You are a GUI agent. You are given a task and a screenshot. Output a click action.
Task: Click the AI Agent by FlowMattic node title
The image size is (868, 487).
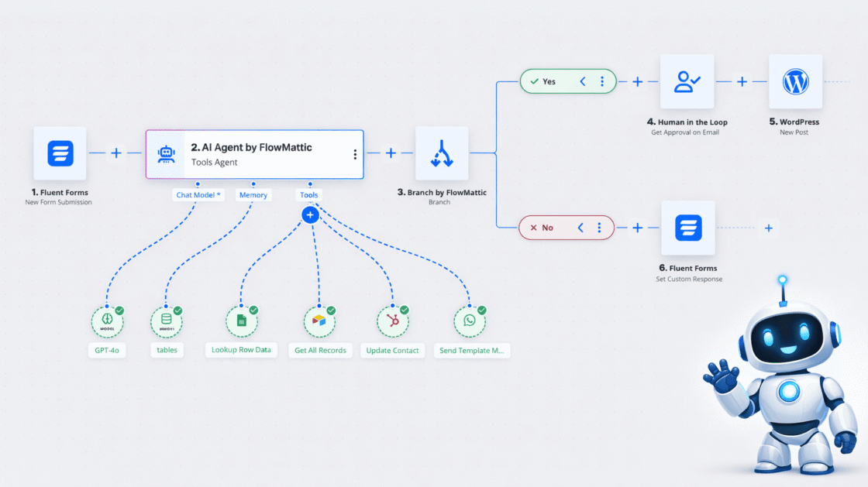pyautogui.click(x=251, y=147)
